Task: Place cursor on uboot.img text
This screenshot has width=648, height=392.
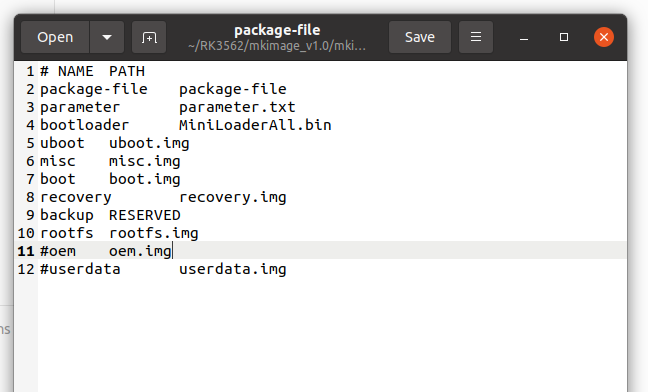Action: [x=149, y=143]
